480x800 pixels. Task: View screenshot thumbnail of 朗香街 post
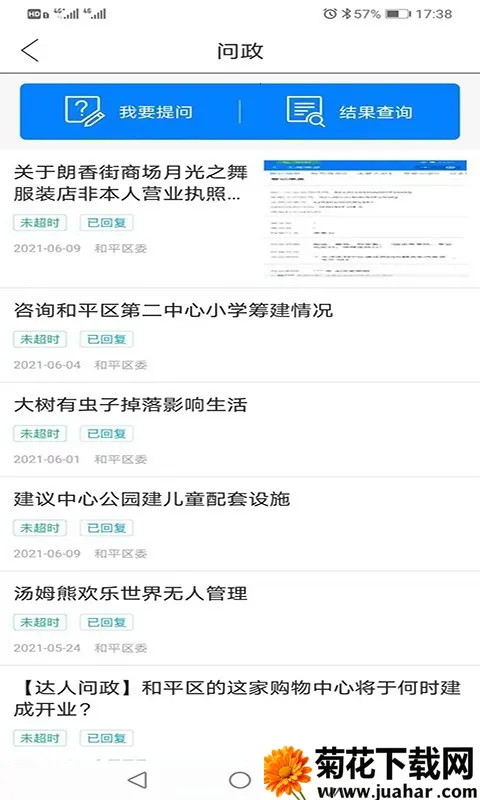(x=365, y=219)
